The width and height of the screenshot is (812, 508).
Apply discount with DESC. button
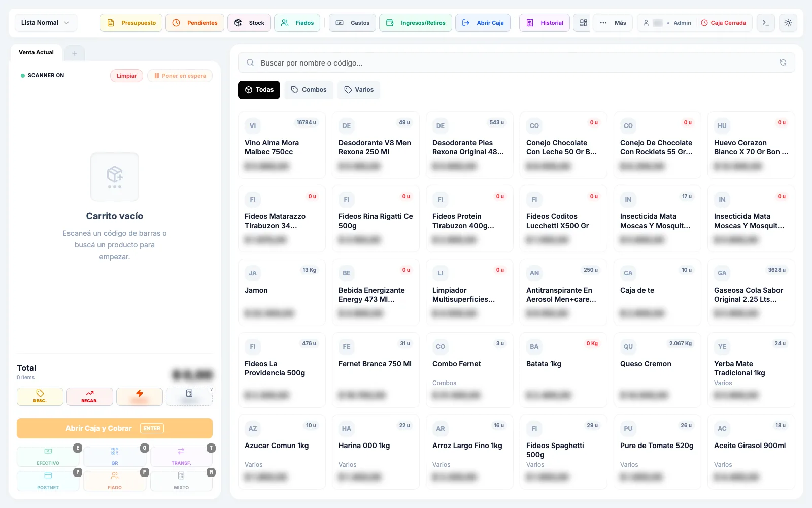coord(40,397)
